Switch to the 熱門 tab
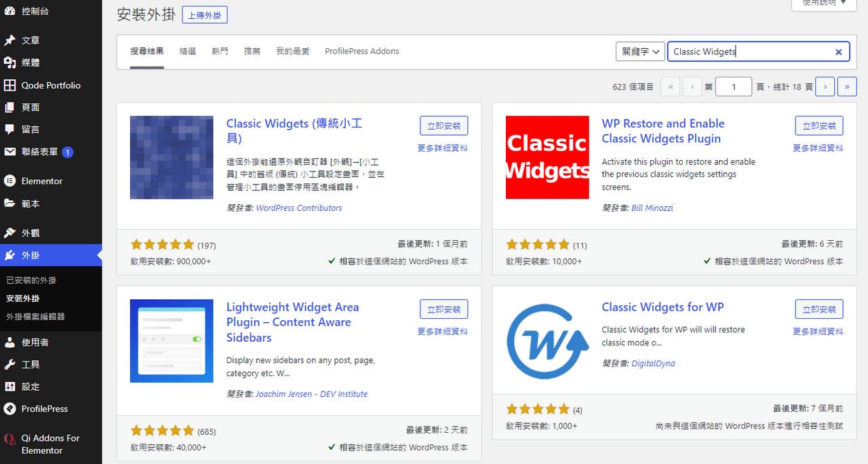The height and width of the screenshot is (464, 868). (220, 51)
